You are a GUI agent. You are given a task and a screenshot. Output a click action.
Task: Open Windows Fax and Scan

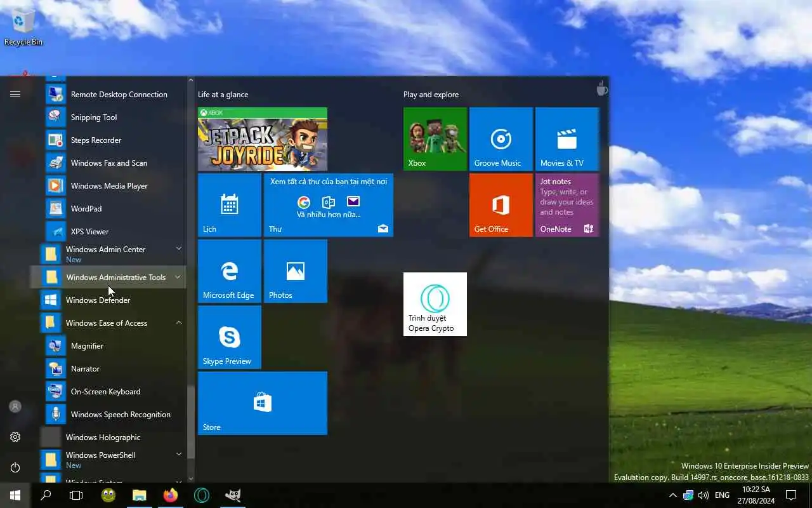pyautogui.click(x=114, y=163)
